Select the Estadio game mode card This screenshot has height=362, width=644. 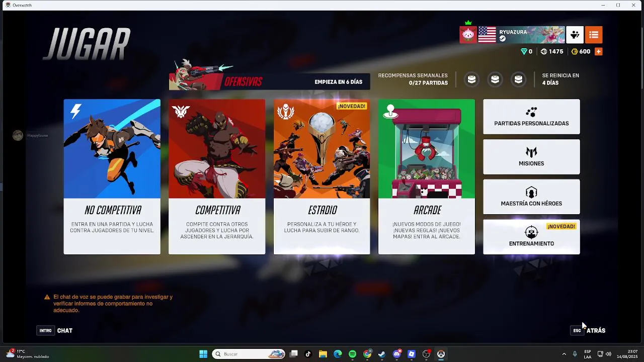(321, 176)
